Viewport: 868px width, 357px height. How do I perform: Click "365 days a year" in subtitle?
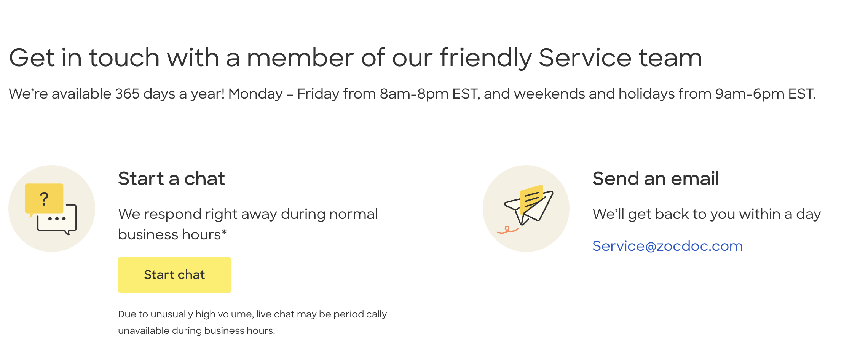170,94
